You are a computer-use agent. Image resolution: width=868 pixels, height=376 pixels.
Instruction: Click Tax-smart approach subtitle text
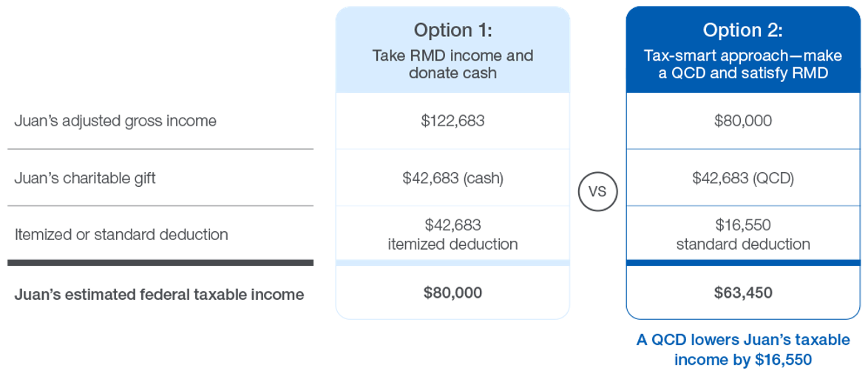(x=743, y=64)
